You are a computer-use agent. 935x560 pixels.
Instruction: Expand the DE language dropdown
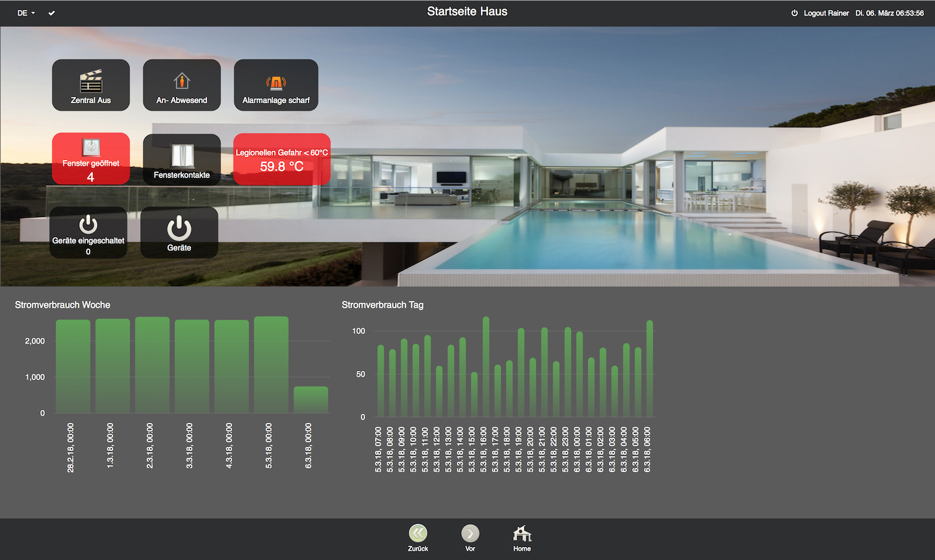26,13
